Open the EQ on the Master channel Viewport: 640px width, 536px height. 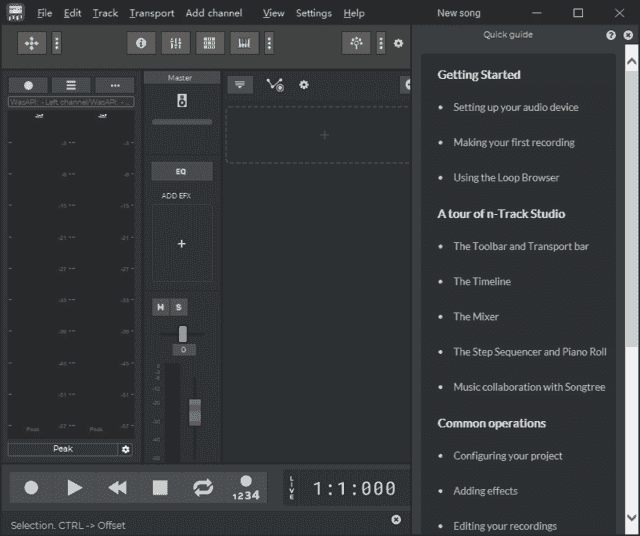[x=181, y=172]
